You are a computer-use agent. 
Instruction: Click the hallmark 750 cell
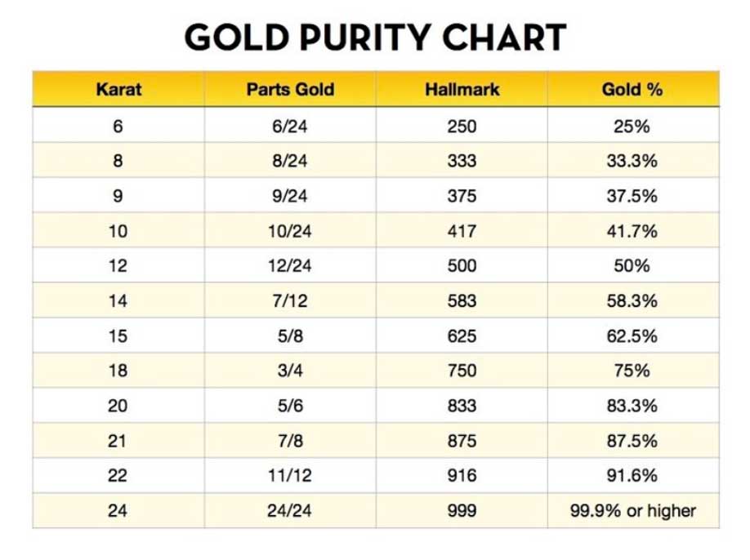pyautogui.click(x=462, y=371)
